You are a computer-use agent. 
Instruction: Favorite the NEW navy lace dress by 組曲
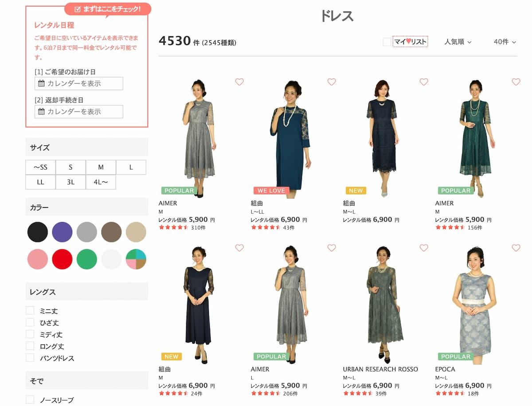pyautogui.click(x=424, y=82)
